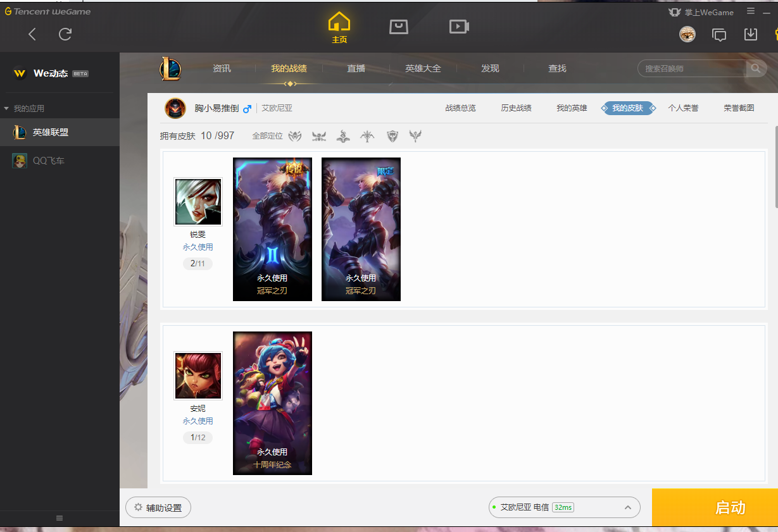Open the 英雄大全 tab

coord(423,68)
